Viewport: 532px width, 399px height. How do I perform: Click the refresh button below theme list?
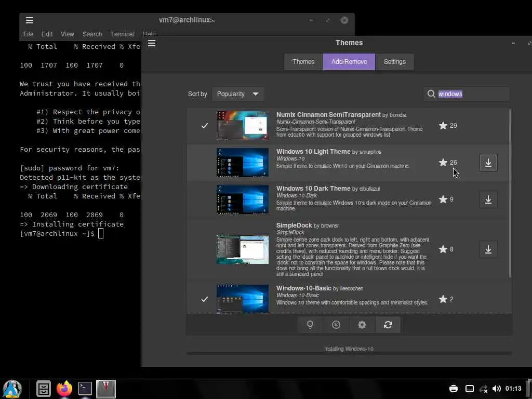point(388,325)
